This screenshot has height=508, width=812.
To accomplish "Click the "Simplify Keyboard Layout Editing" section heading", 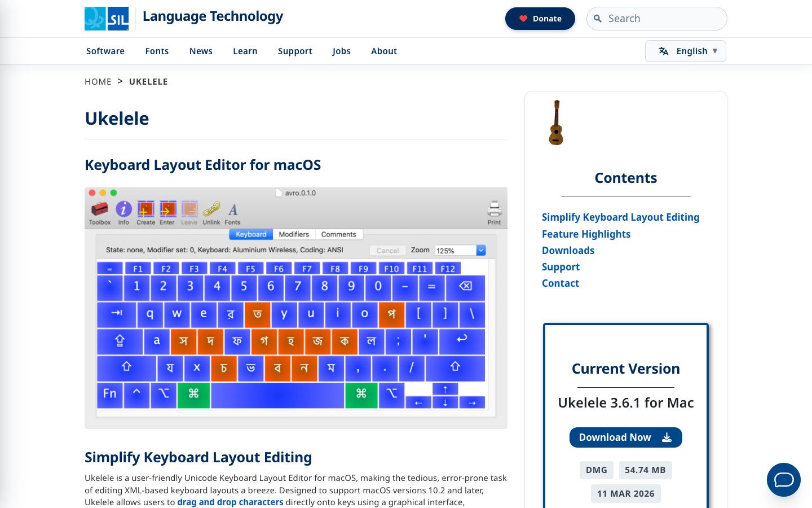I will coord(198,457).
